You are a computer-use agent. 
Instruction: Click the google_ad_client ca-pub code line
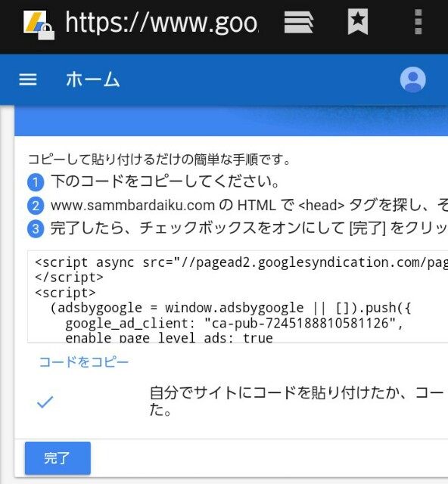[234, 323]
